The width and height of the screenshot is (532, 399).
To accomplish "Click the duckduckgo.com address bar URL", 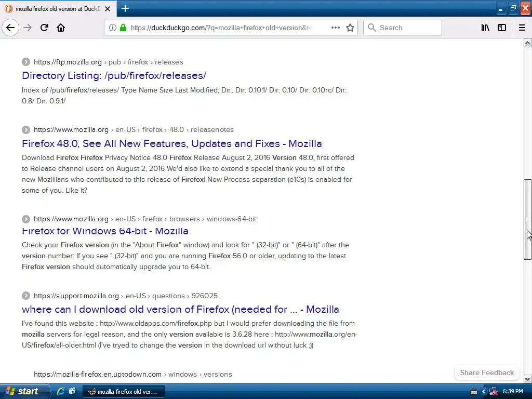I will pyautogui.click(x=220, y=28).
